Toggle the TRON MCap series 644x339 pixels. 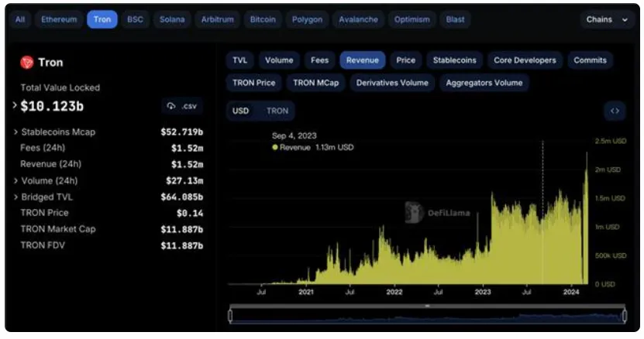(x=316, y=83)
